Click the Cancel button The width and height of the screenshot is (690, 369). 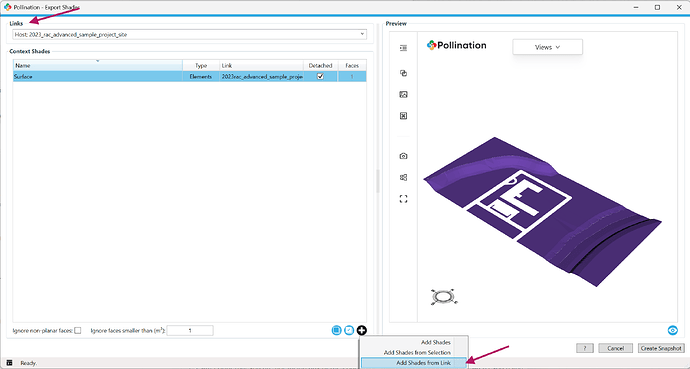point(616,348)
